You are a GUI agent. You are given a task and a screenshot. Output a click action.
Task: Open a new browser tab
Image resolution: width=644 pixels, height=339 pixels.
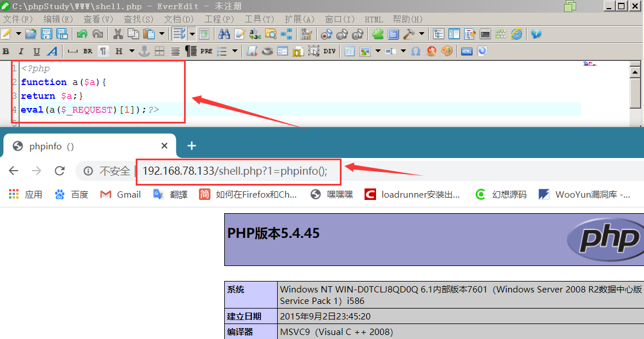[191, 146]
